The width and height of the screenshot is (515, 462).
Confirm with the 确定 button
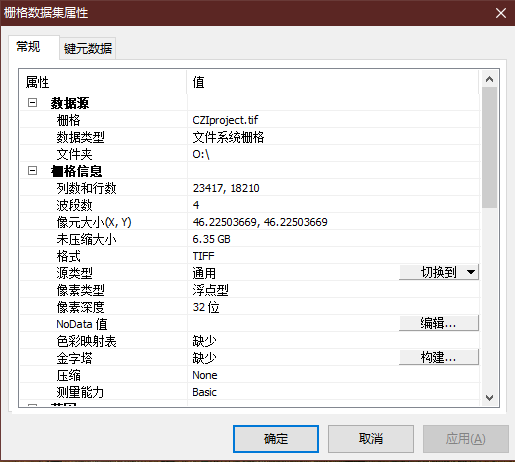[276, 439]
